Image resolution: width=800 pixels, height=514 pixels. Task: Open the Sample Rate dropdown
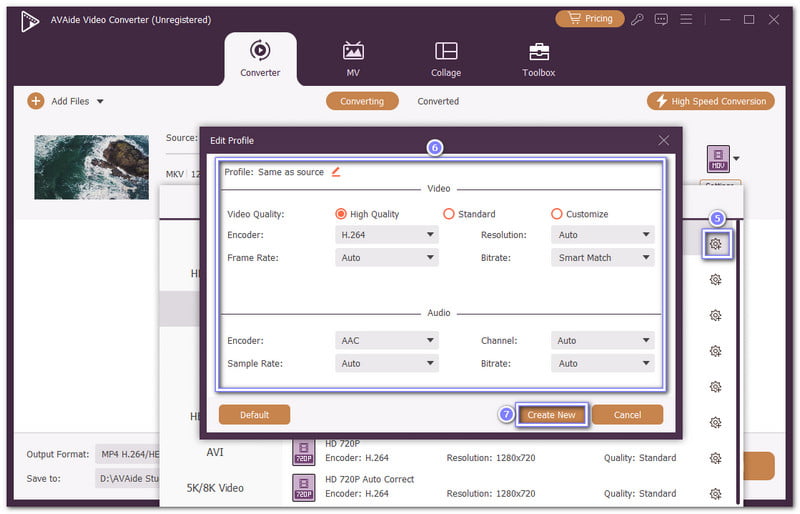click(387, 363)
